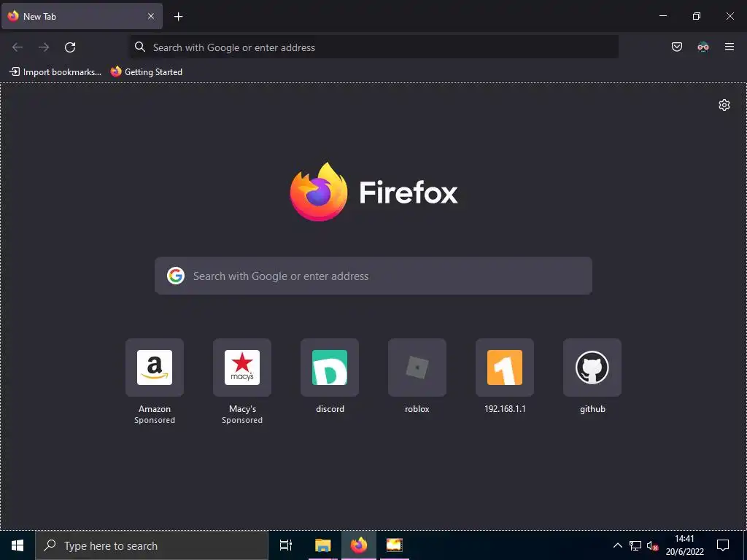This screenshot has width=747, height=560.
Task: Click the Google icon in search box
Action: pyautogui.click(x=175, y=276)
